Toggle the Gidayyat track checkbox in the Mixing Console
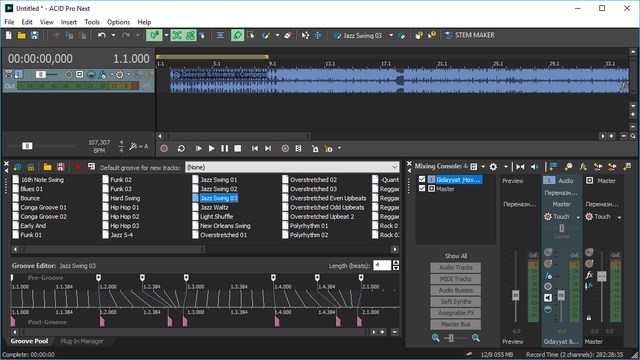Image resolution: width=640 pixels, height=360 pixels. tap(422, 179)
